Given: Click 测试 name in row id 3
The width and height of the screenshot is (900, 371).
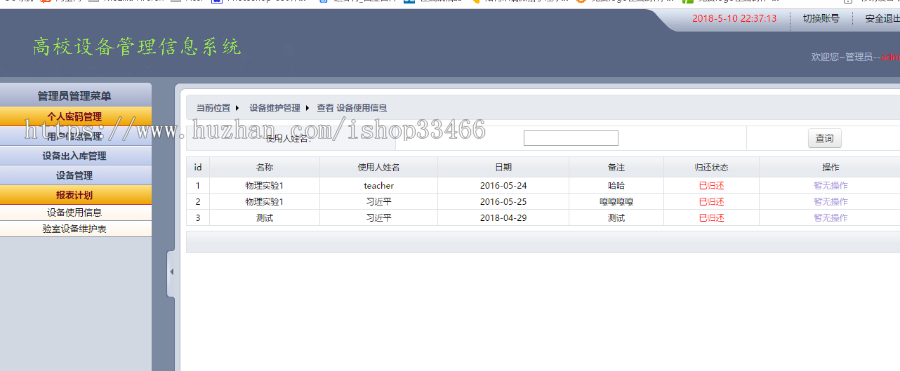Looking at the screenshot, I should point(265,218).
